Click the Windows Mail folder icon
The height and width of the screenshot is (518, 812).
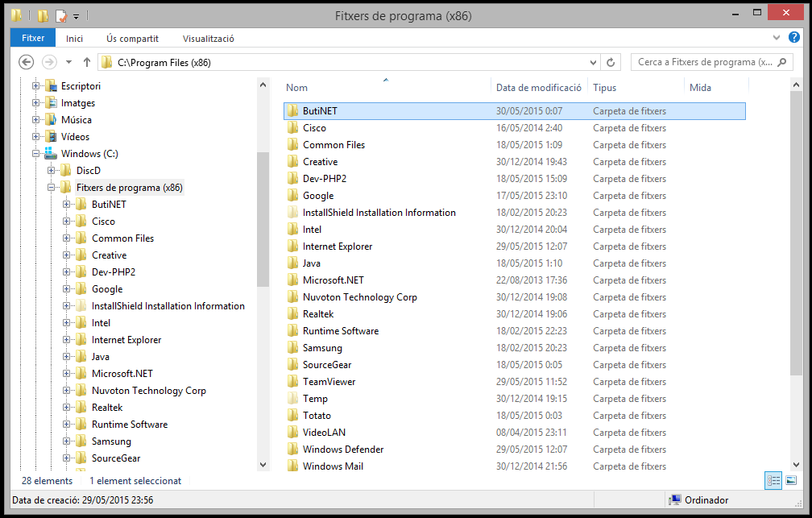293,466
